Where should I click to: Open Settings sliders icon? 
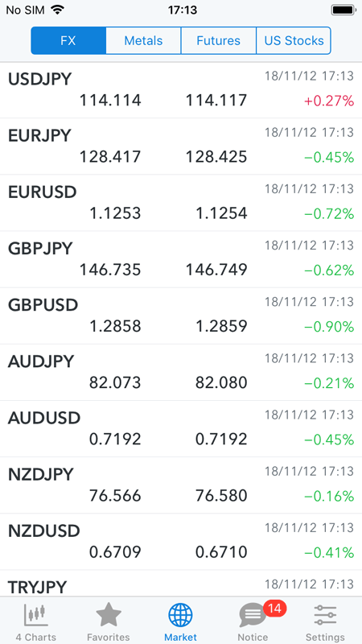(325, 615)
